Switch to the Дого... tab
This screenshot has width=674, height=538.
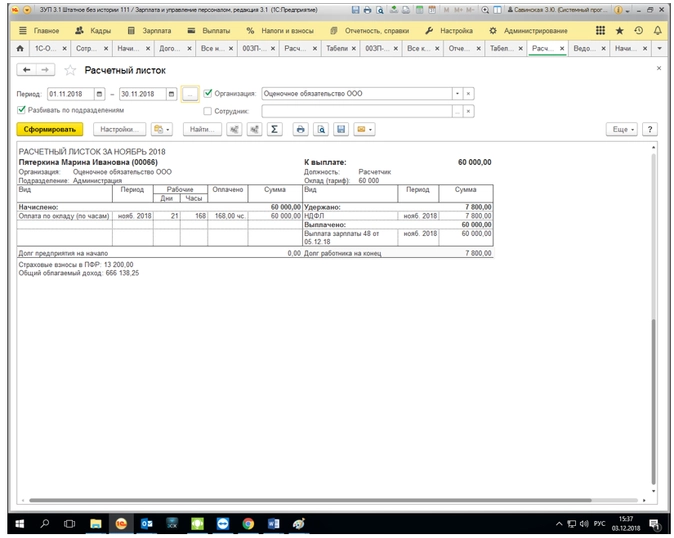169,49
